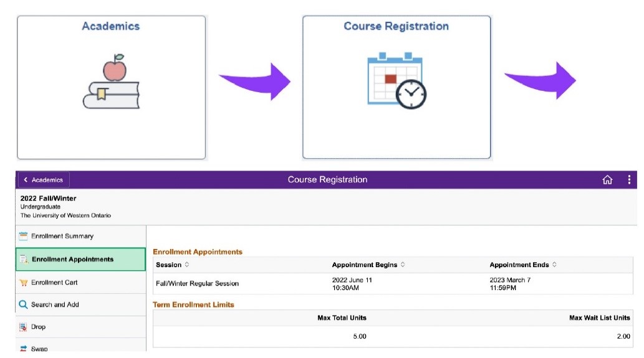Click the Enrollment Cart shopping cart icon
The image size is (644, 358).
[x=24, y=283]
